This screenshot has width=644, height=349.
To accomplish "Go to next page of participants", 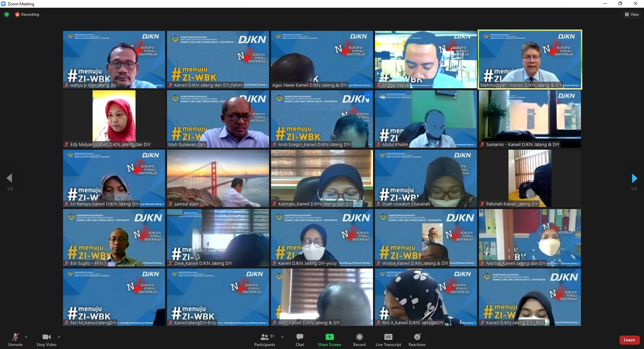I will pyautogui.click(x=634, y=178).
